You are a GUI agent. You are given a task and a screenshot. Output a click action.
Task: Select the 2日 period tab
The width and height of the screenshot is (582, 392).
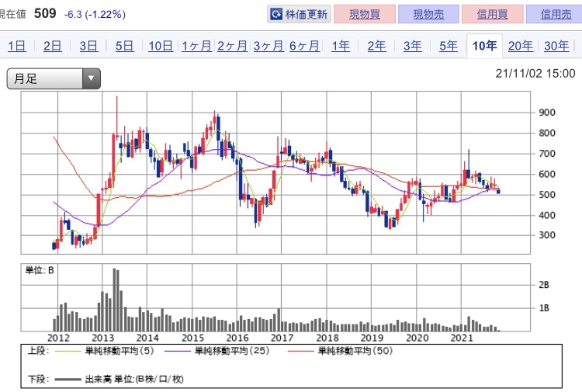tap(52, 46)
